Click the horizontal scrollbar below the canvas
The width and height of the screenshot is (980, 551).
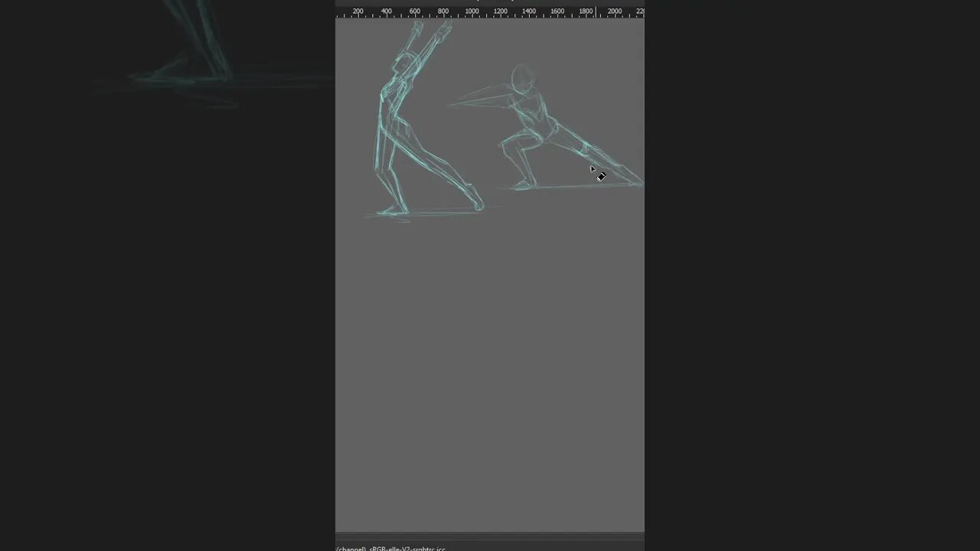click(490, 536)
